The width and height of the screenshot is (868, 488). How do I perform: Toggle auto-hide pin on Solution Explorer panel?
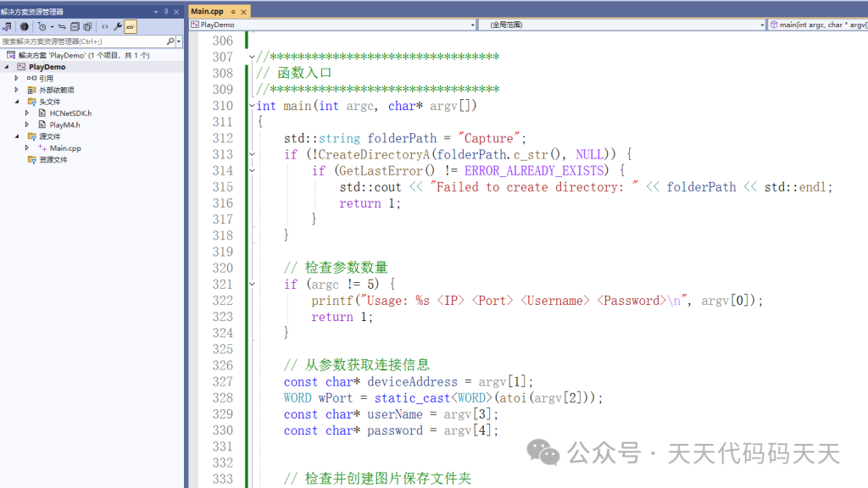[167, 11]
